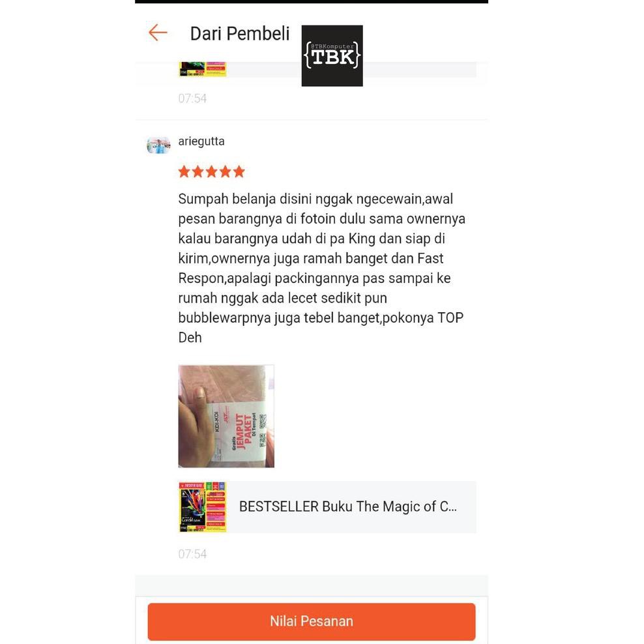Open the TBK Komputer logo
The width and height of the screenshot is (644, 644).
click(x=332, y=56)
